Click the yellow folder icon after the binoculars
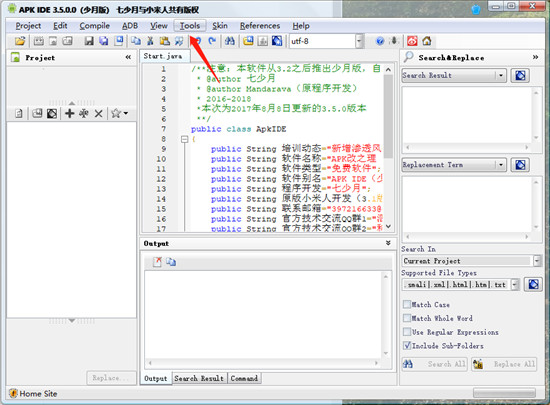This screenshot has width=550, height=405. click(248, 41)
